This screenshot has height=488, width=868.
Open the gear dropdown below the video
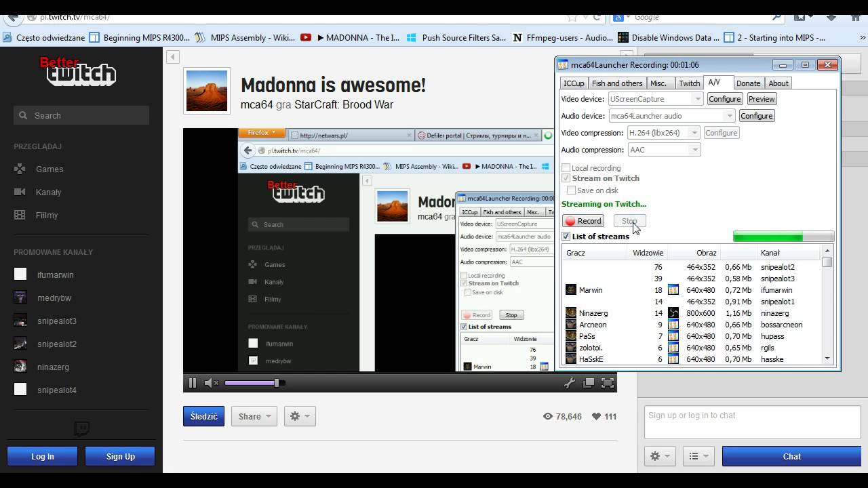tap(300, 416)
